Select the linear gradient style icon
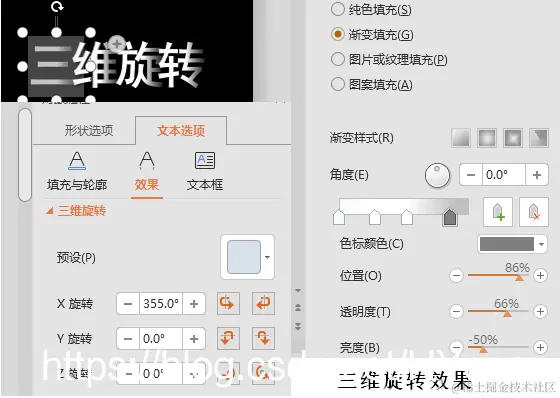Viewport: 560px width, 398px height. pyautogui.click(x=461, y=138)
